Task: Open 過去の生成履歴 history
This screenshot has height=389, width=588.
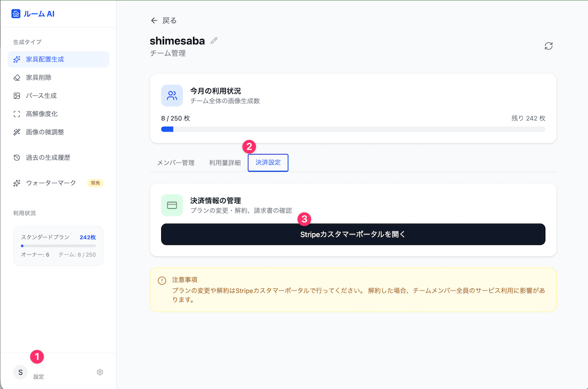Action: tap(48, 157)
